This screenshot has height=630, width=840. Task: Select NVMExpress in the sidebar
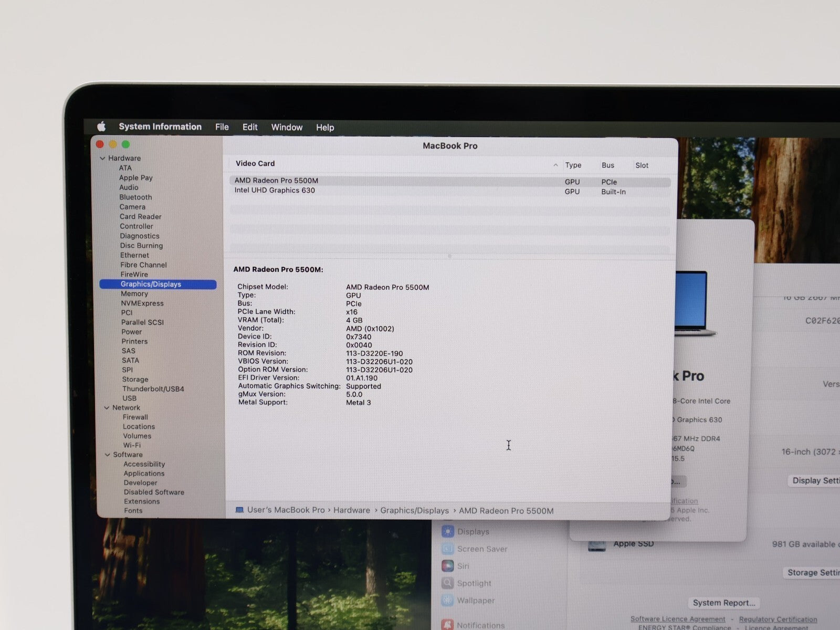coord(142,303)
